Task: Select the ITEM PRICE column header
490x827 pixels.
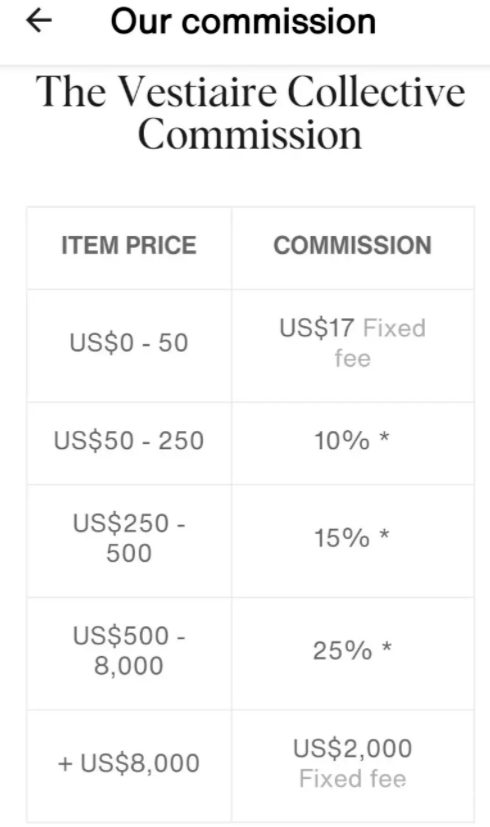Action: click(129, 246)
